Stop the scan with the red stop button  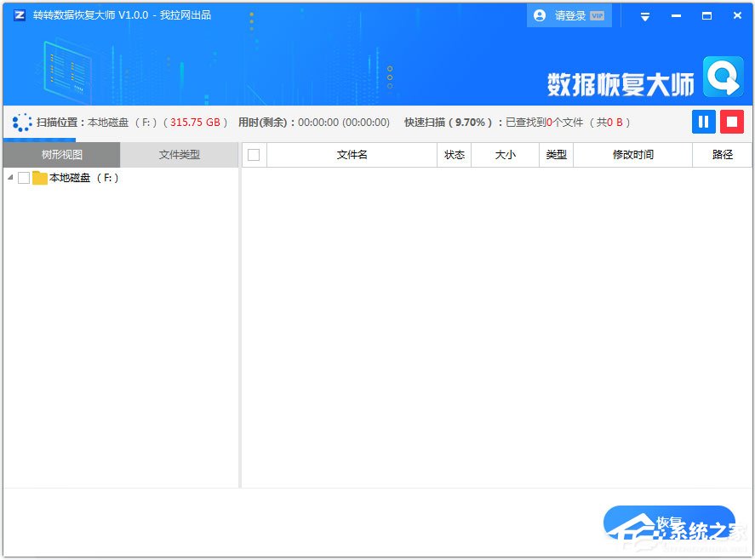pos(732,122)
